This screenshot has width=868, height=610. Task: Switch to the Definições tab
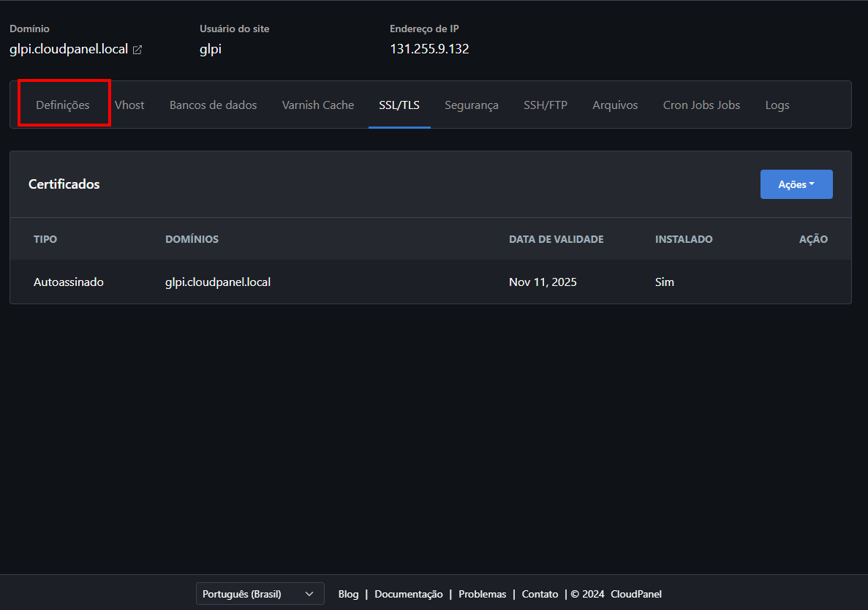point(63,105)
